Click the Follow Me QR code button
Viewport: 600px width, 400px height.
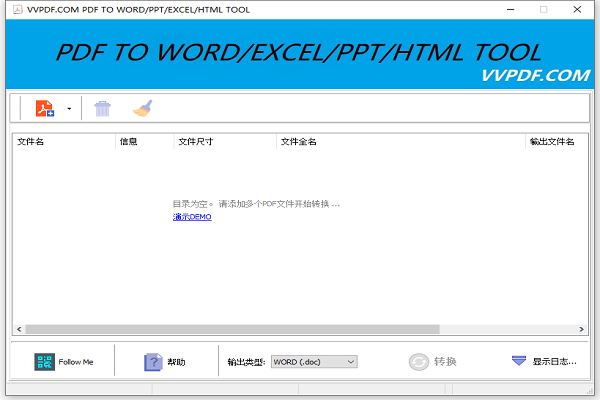tap(64, 362)
